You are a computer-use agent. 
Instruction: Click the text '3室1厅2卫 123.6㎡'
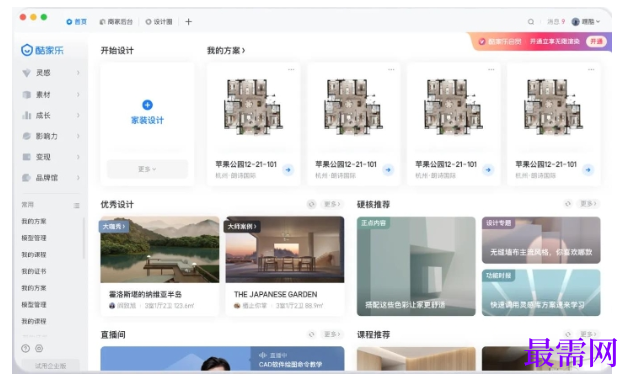169,306
